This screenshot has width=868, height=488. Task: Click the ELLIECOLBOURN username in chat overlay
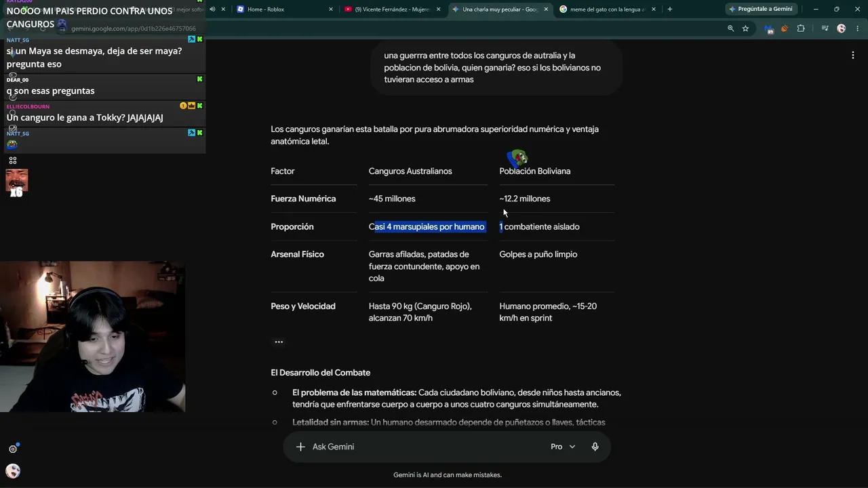point(28,106)
